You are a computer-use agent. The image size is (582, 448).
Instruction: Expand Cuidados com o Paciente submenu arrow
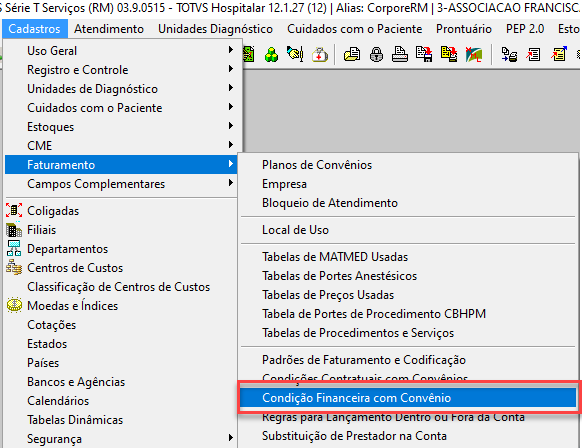(231, 107)
